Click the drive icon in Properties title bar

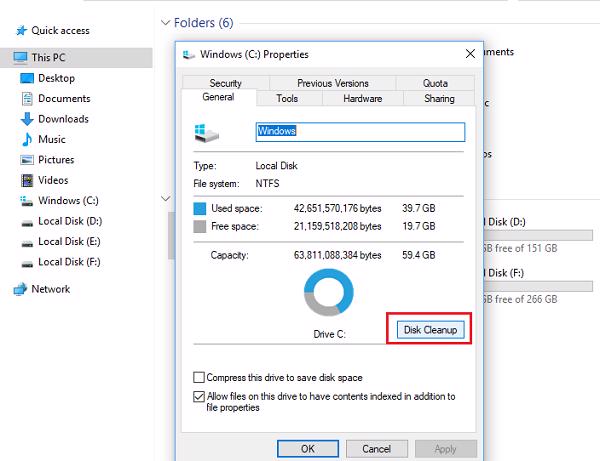188,55
